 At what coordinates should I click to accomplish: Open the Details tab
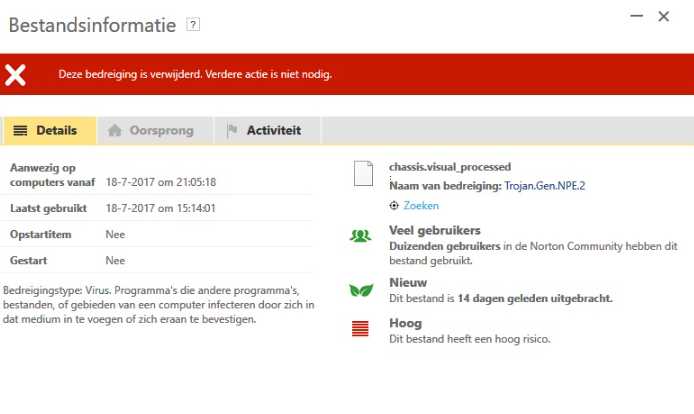(50, 130)
